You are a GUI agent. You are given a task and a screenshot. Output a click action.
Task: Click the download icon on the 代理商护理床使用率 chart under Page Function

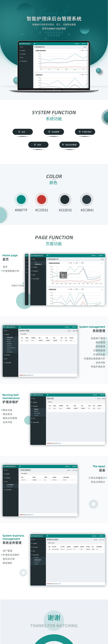pyautogui.click(x=102, y=263)
